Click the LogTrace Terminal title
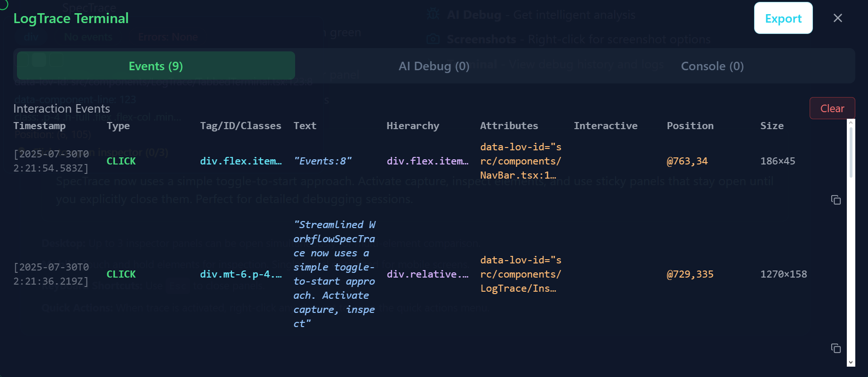 click(71, 18)
